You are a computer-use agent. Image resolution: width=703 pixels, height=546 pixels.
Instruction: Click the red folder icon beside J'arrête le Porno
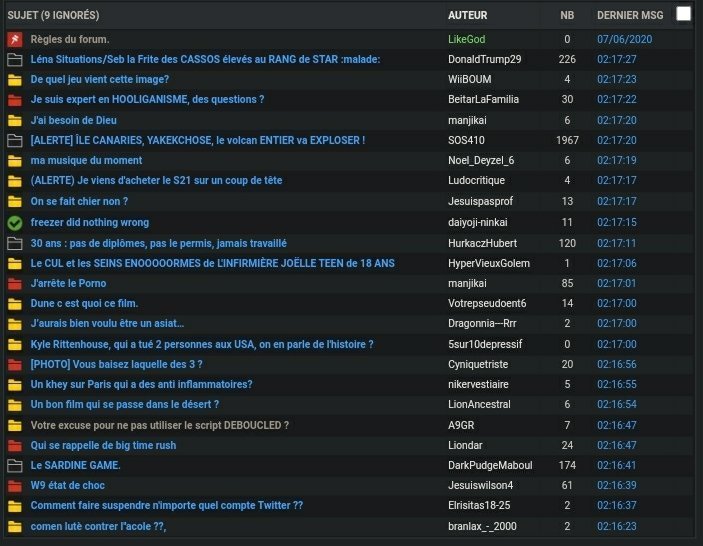click(15, 283)
